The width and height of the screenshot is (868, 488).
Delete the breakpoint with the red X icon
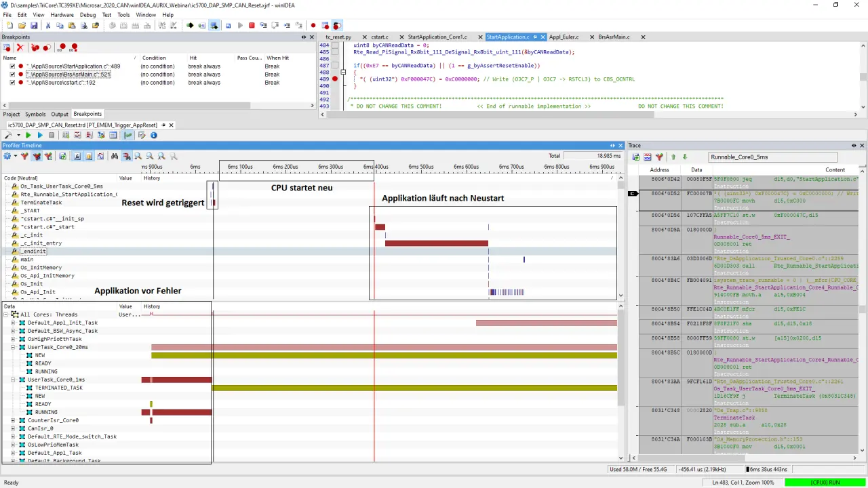tap(20, 48)
